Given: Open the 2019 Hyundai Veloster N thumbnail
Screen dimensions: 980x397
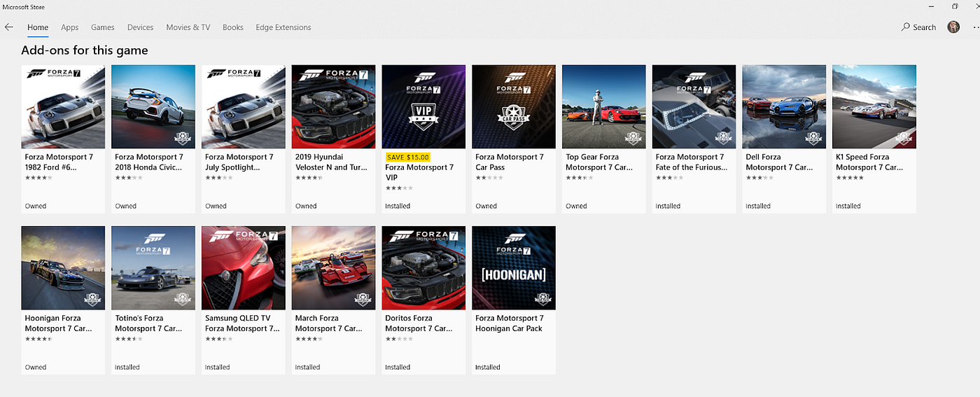Looking at the screenshot, I should (334, 106).
